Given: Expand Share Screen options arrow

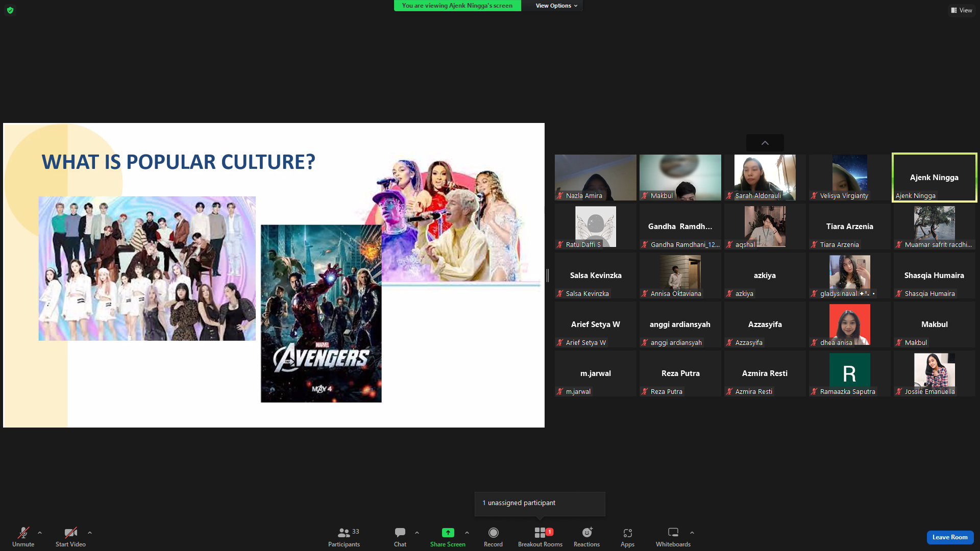Looking at the screenshot, I should click(467, 533).
